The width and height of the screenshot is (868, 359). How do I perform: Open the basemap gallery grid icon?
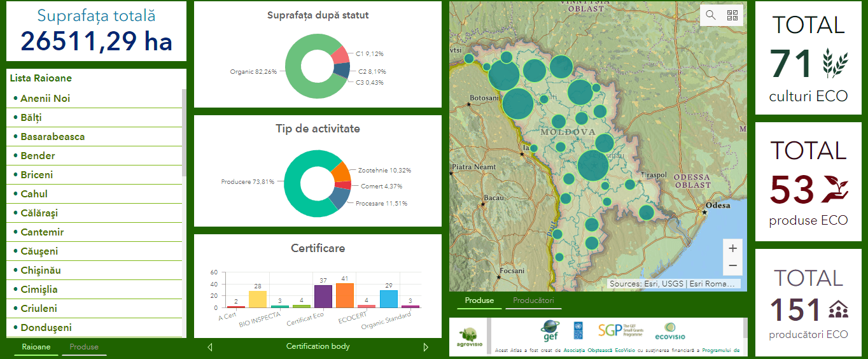(732, 15)
